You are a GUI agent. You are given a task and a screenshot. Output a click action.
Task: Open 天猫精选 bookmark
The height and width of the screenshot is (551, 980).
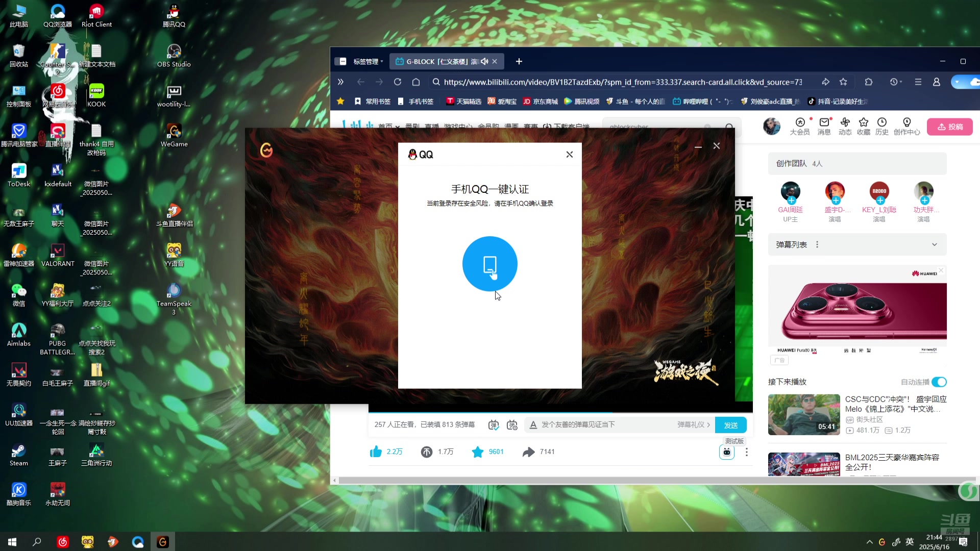click(x=463, y=102)
